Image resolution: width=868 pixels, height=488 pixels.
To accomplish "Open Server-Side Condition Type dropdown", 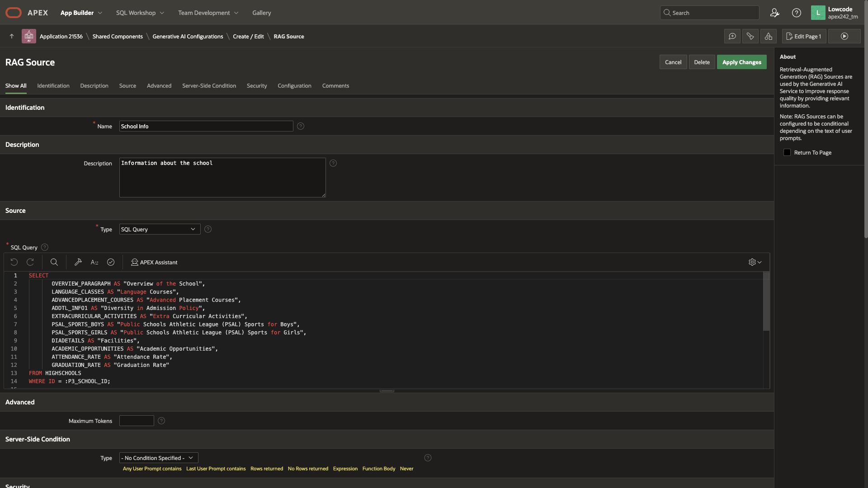I will [x=158, y=458].
